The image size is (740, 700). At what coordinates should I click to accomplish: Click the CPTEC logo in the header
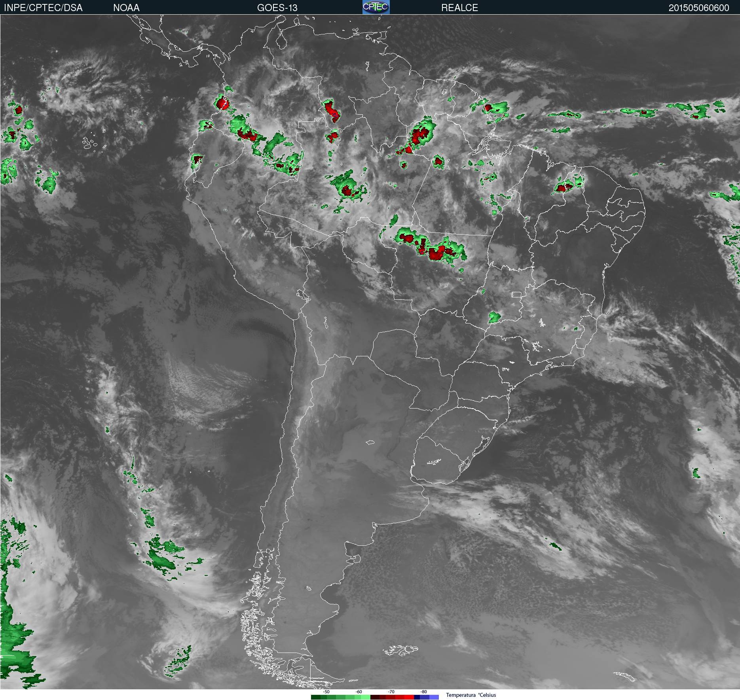click(376, 7)
